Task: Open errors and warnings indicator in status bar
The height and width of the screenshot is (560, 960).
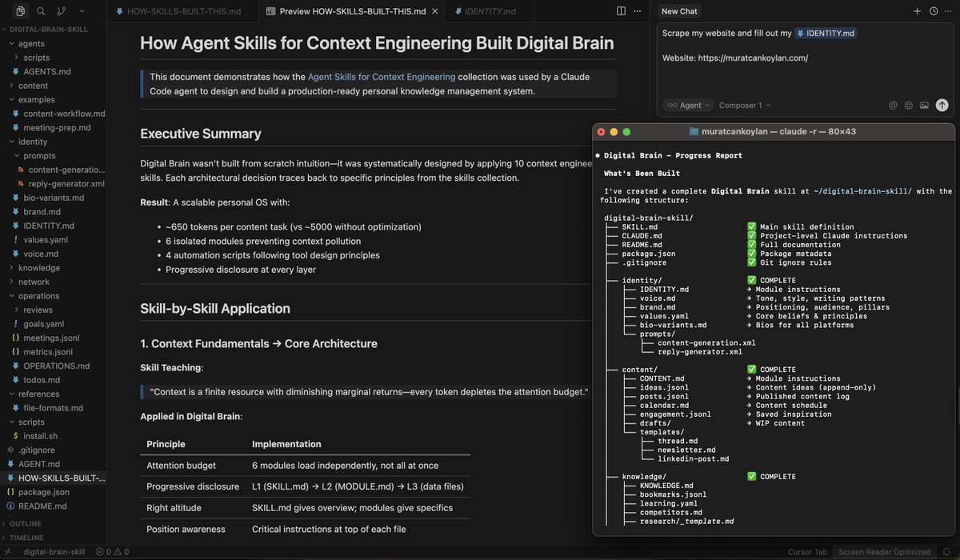Action: [x=113, y=551]
